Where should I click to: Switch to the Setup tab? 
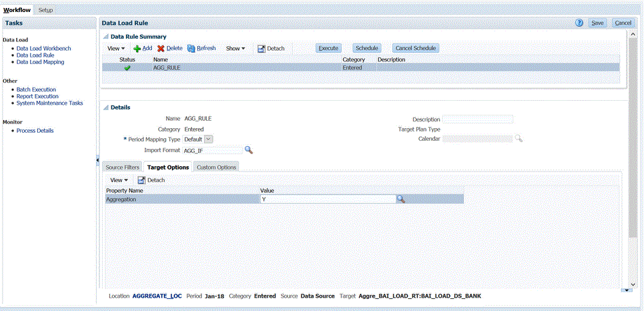tap(46, 10)
